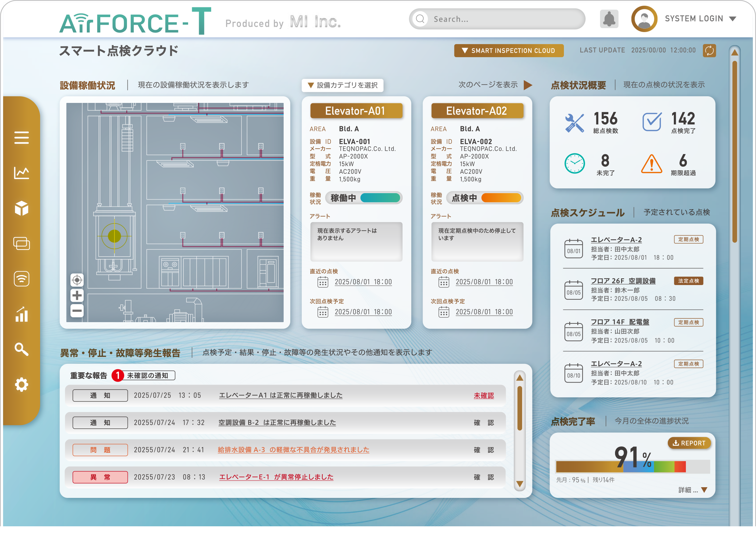Zoom in on the floor map
The height and width of the screenshot is (540, 756).
(x=77, y=295)
